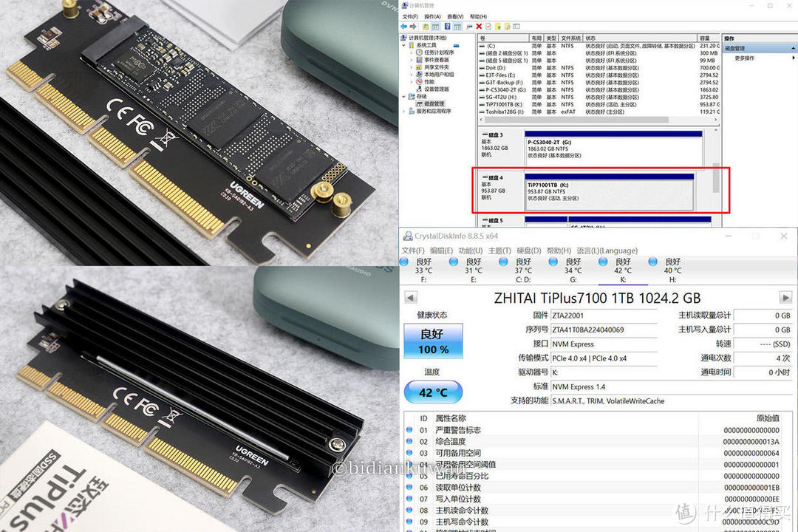798x532 pixels.
Task: Open 任务计划程序 clock icon in tree
Action: point(420,52)
